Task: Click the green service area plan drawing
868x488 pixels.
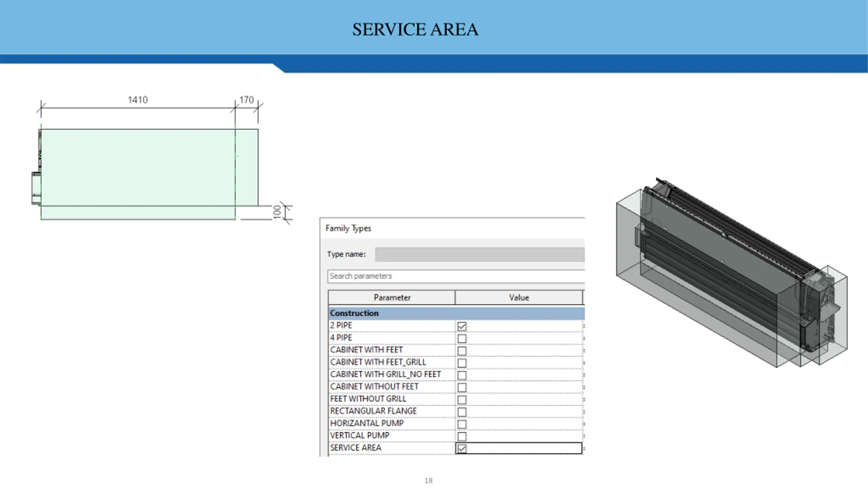Action: click(145, 174)
